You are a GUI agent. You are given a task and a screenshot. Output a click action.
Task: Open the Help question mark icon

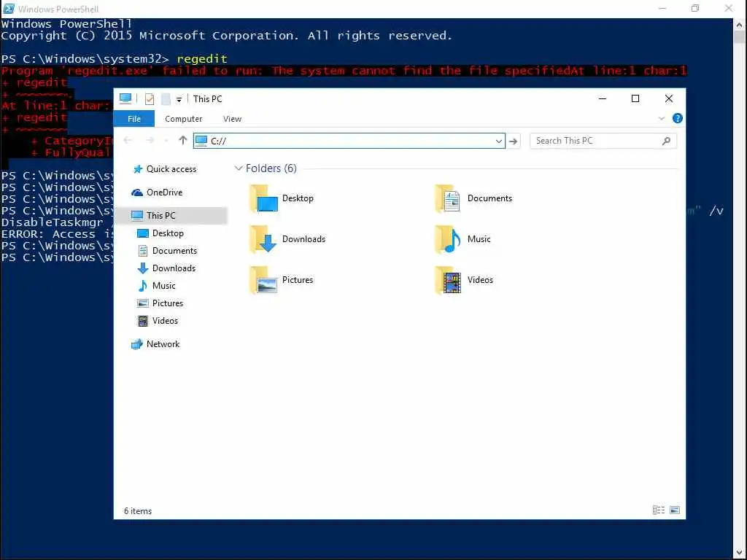coord(678,118)
